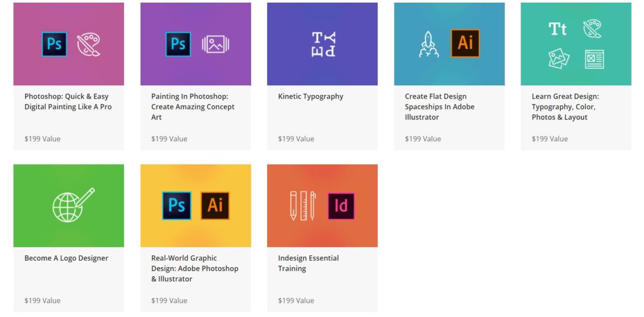This screenshot has height=317, width=644.
Task: Click the layout icon on the teal card
Action: coord(594,59)
